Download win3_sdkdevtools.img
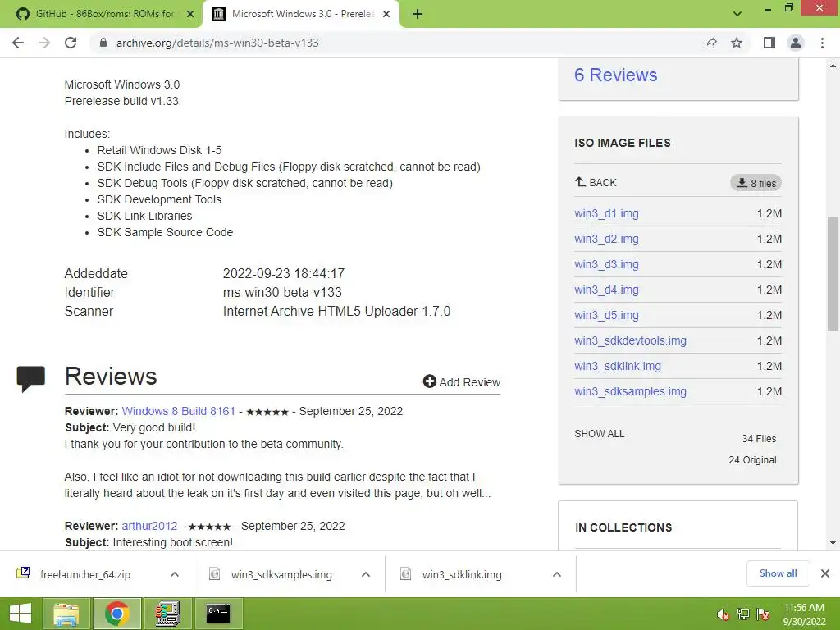 coord(631,340)
